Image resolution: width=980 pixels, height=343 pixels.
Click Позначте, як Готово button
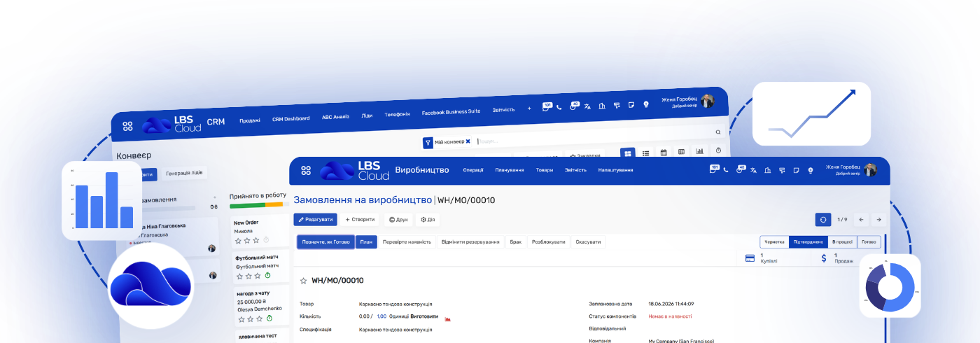point(325,242)
